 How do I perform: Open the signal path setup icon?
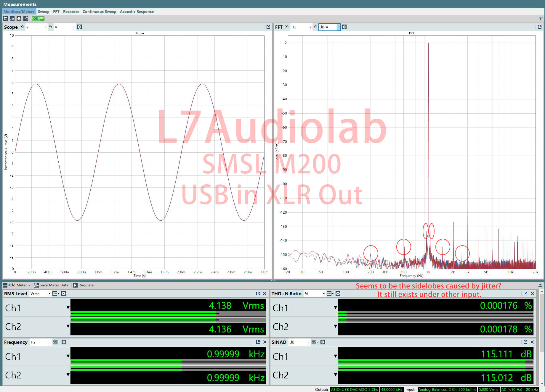click(5, 19)
